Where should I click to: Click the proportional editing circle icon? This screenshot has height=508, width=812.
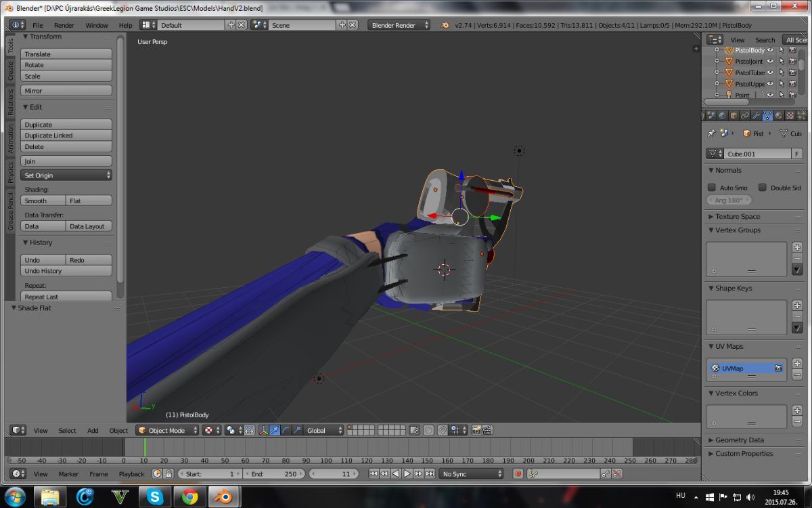(x=428, y=430)
